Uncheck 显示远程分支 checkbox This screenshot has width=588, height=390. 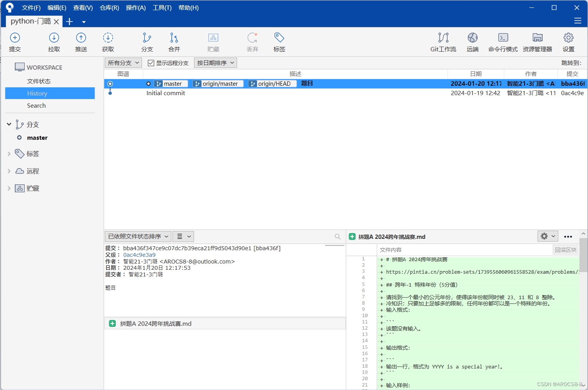[x=151, y=63]
